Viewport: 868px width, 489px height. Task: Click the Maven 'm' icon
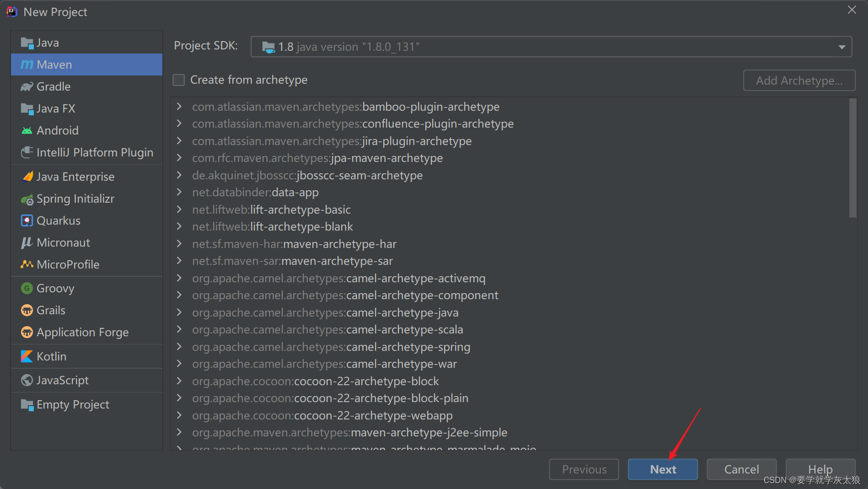pos(27,65)
